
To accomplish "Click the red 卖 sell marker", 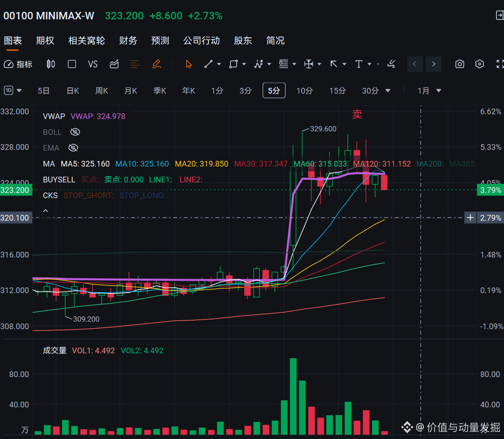I will point(357,114).
